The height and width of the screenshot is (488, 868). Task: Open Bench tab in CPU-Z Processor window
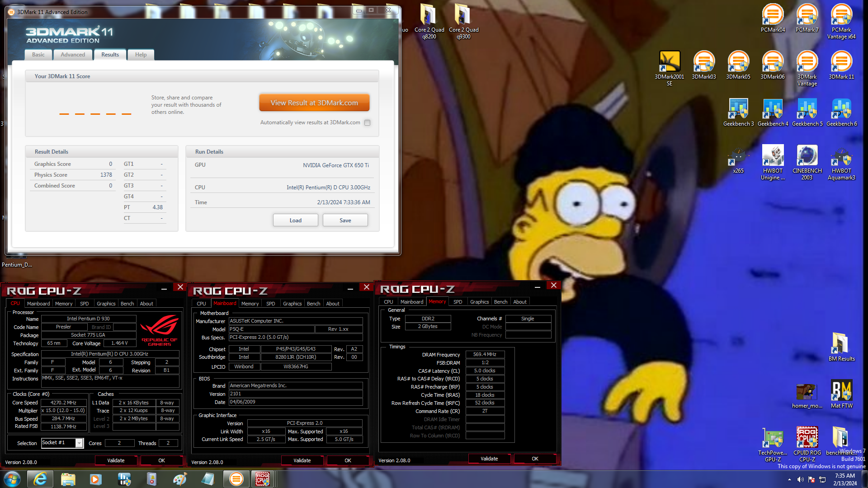pos(127,304)
